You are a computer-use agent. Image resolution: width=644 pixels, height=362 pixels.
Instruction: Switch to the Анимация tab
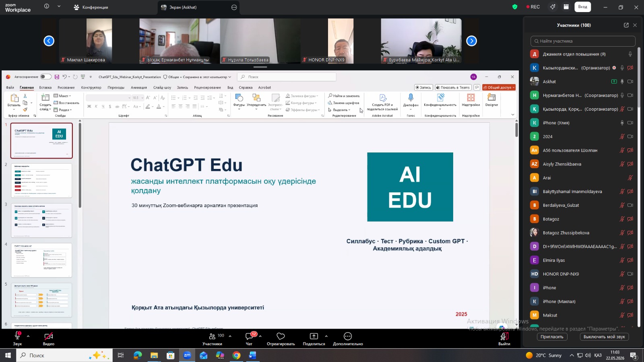click(139, 87)
